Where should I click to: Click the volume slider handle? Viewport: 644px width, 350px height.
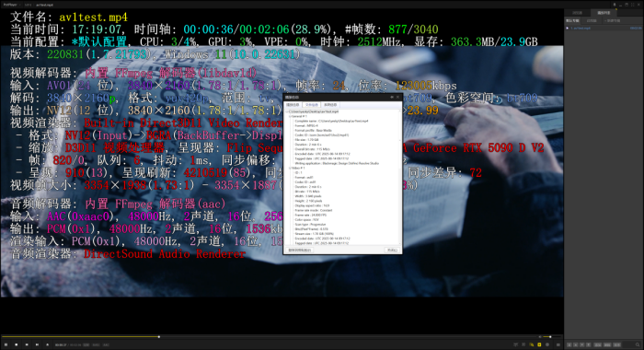pyautogui.click(x=550, y=337)
